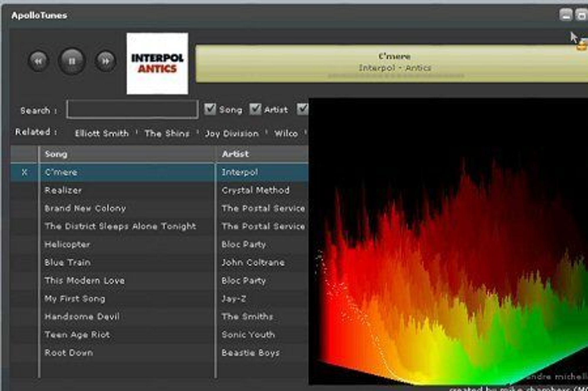Skip to next track button
588x391 pixels.
click(x=105, y=61)
